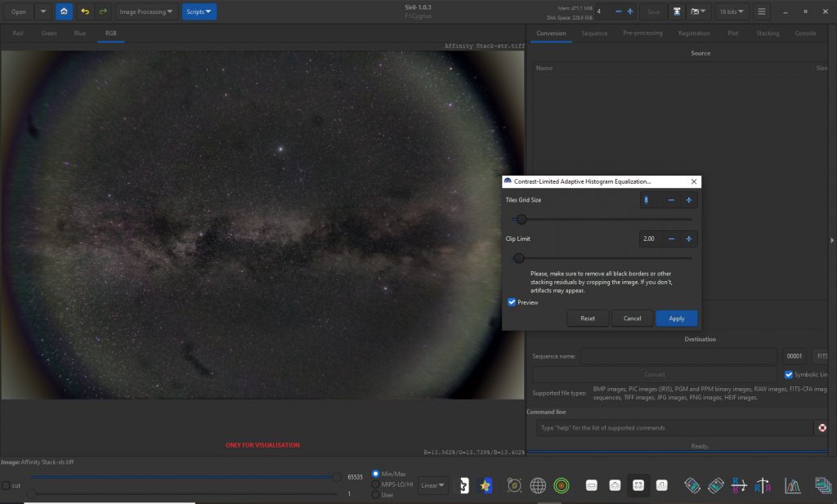The image size is (837, 504).
Task: Switch to the Console tab
Action: point(805,33)
